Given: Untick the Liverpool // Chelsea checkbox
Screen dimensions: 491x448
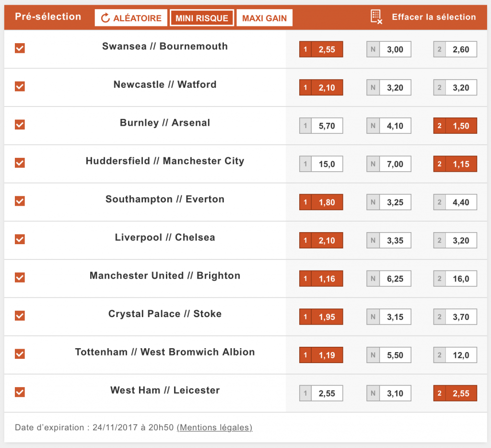Looking at the screenshot, I should click(20, 239).
